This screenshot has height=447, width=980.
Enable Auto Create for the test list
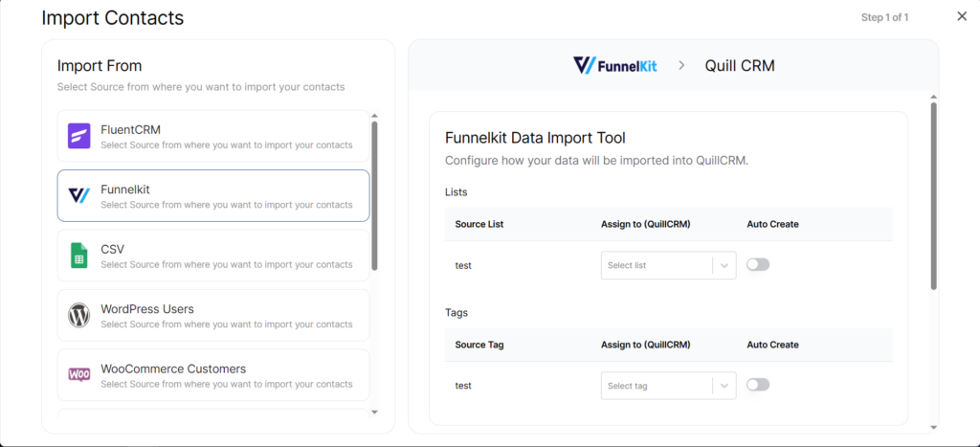click(758, 265)
